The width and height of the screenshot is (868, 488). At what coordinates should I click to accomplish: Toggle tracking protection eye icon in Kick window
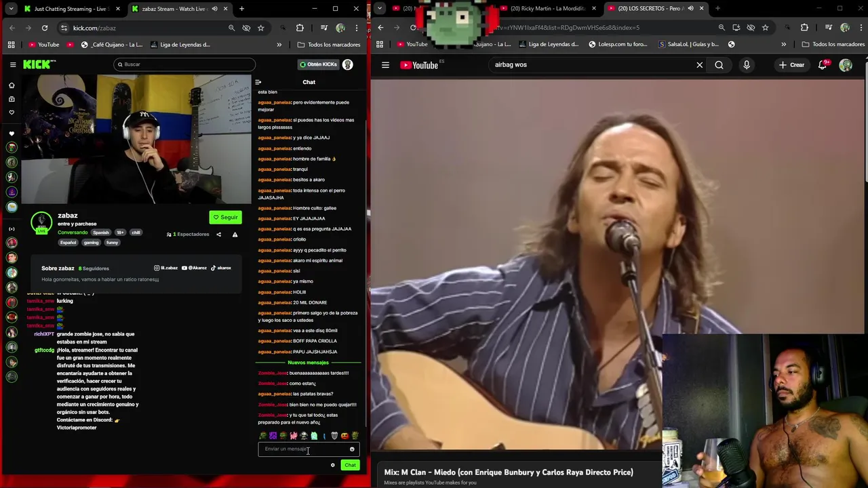point(246,28)
